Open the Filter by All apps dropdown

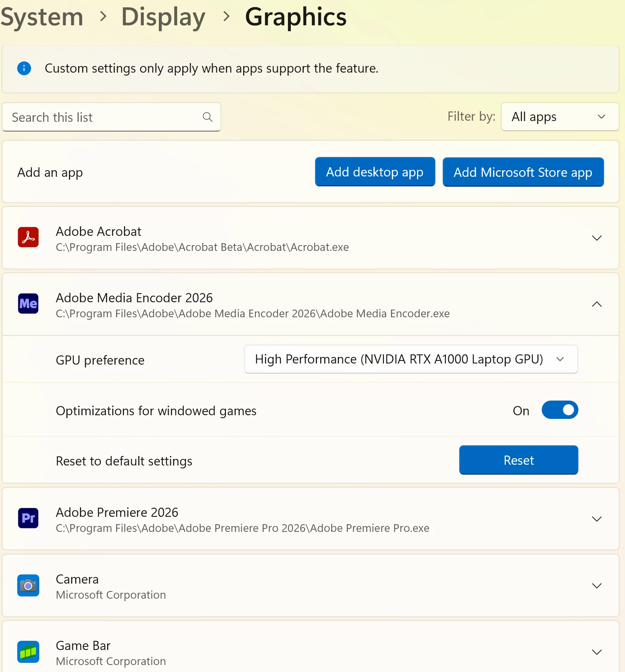560,117
